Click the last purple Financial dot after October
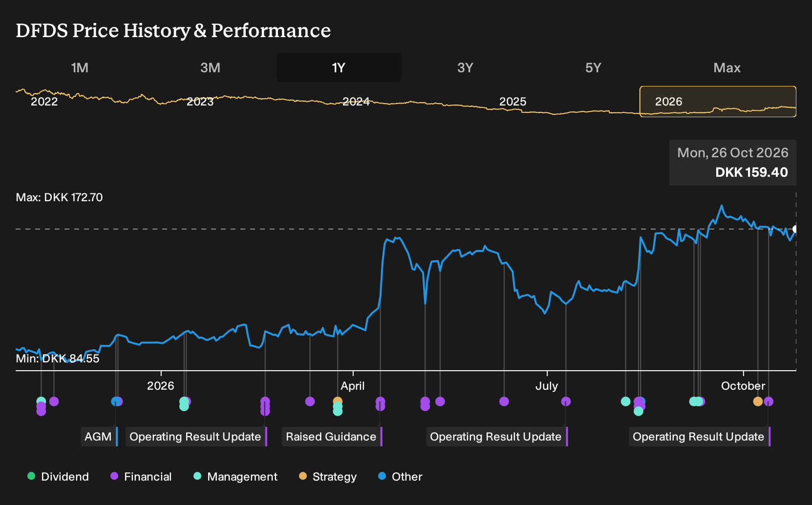 pos(769,401)
